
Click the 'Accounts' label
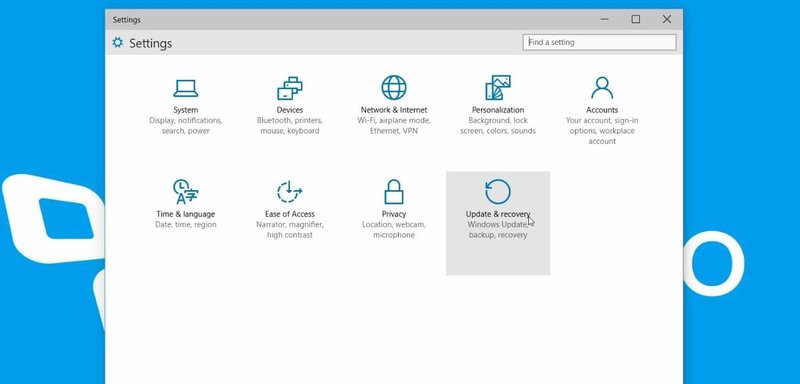(x=602, y=110)
